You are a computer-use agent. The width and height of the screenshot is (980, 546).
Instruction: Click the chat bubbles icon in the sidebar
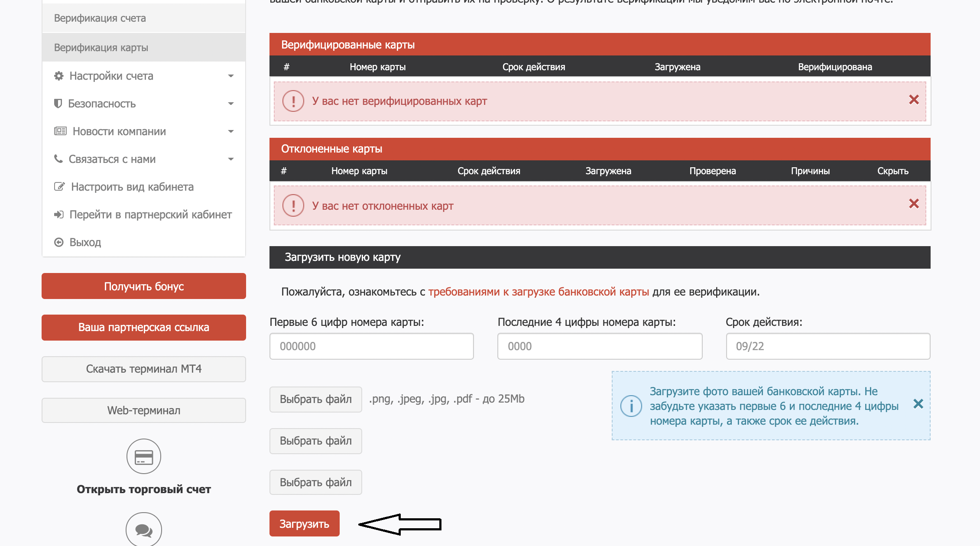pyautogui.click(x=144, y=530)
